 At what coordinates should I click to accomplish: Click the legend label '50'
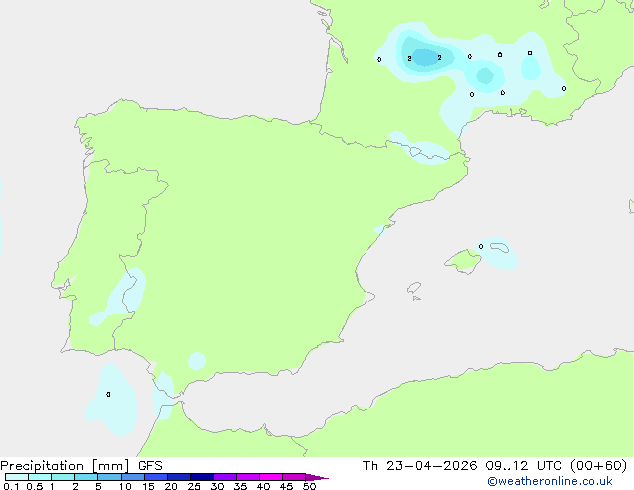pyautogui.click(x=309, y=486)
